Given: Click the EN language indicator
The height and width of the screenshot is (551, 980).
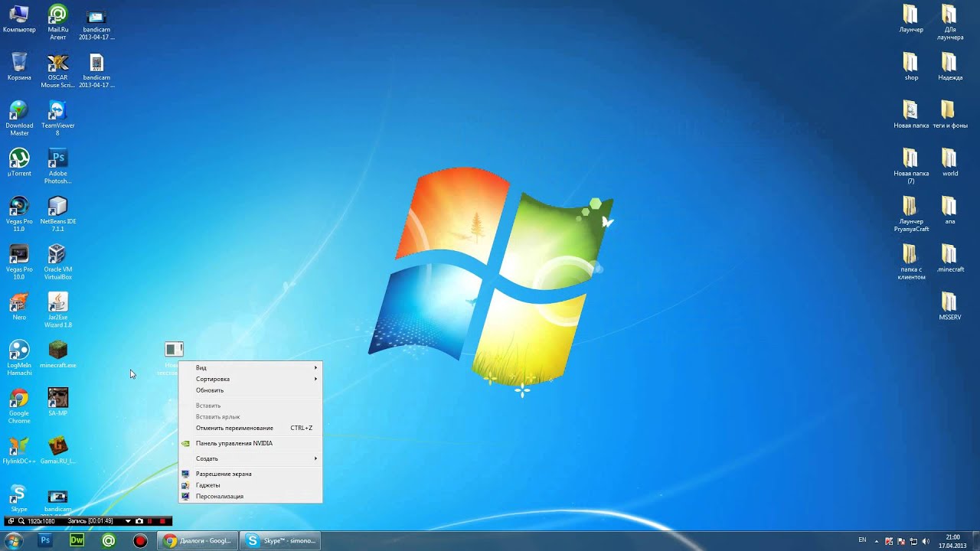Looking at the screenshot, I should pos(862,540).
